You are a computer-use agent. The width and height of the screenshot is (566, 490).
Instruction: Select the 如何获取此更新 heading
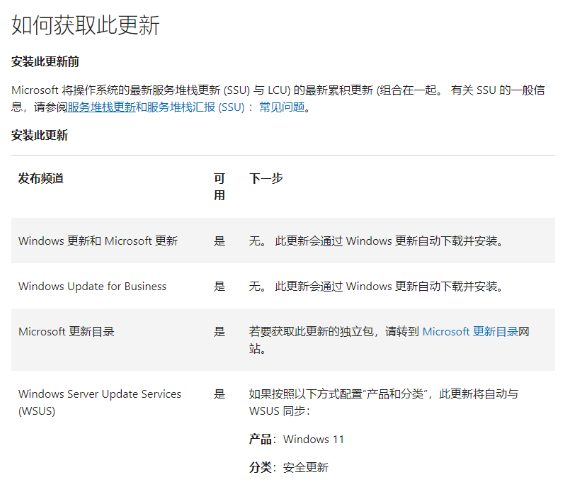coord(86,25)
